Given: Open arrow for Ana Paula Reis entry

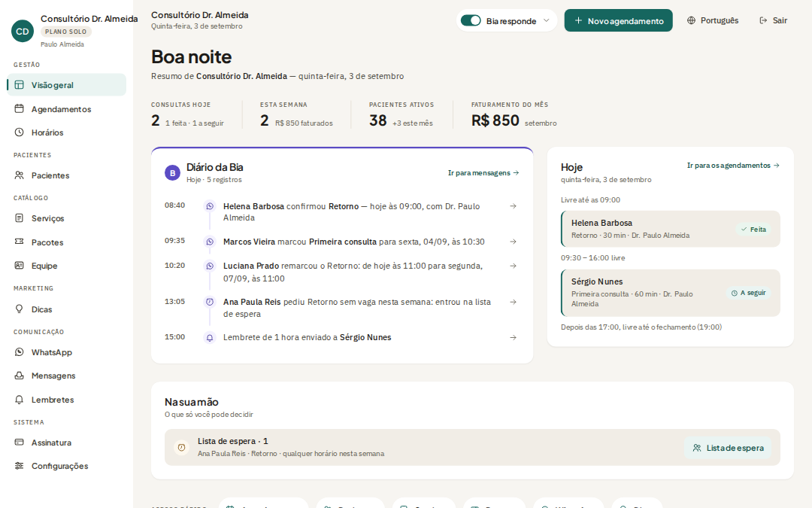Looking at the screenshot, I should tap(514, 302).
